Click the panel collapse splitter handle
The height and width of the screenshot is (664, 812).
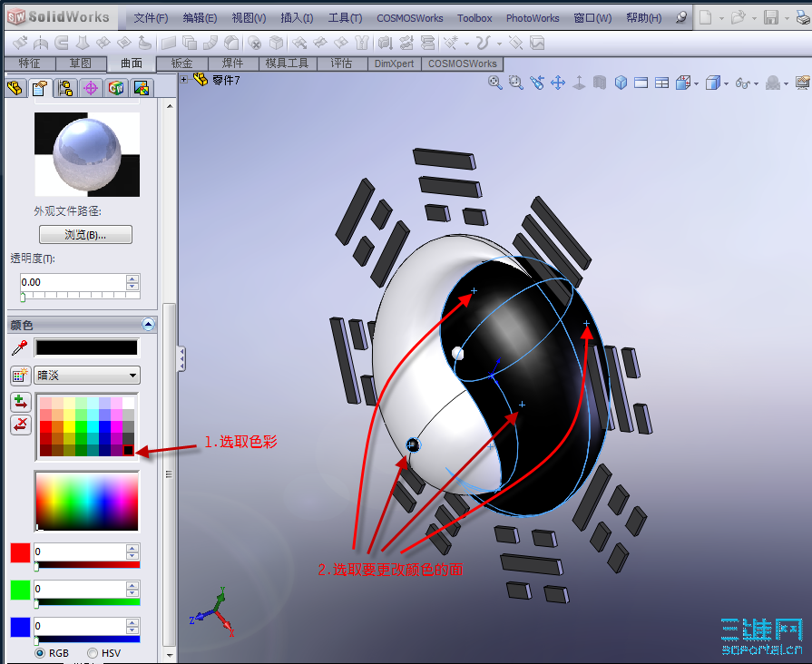[181, 358]
